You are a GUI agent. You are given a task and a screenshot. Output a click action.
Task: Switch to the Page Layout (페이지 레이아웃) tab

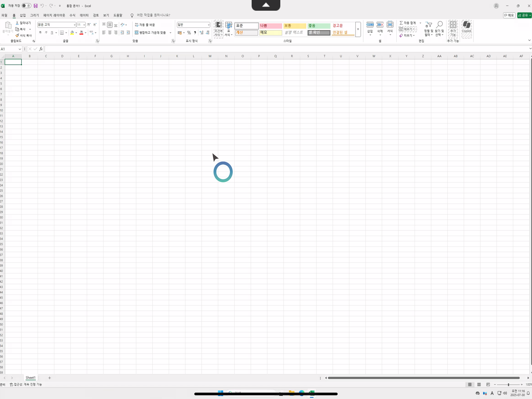(x=54, y=15)
